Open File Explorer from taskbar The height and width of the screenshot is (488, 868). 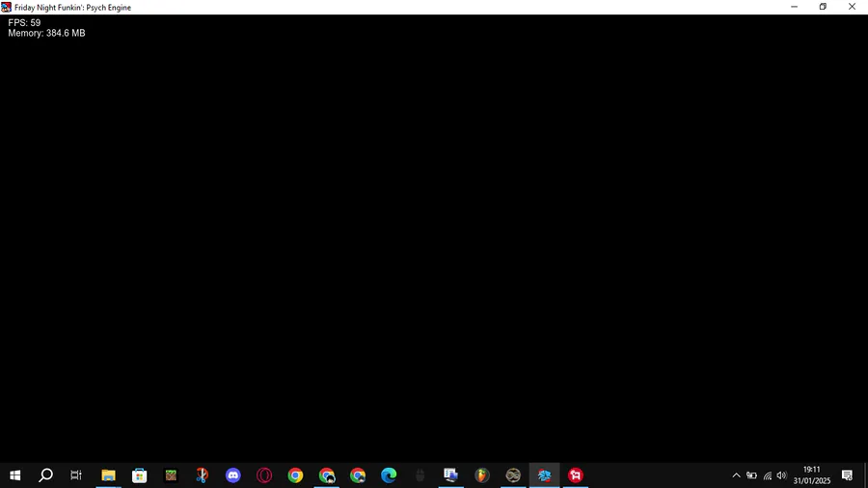point(108,475)
